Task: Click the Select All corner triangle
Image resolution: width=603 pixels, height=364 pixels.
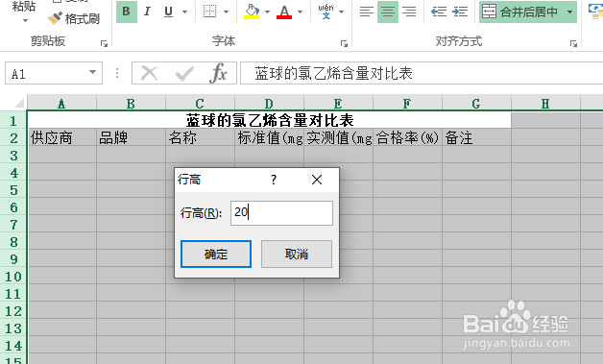Action: point(19,103)
